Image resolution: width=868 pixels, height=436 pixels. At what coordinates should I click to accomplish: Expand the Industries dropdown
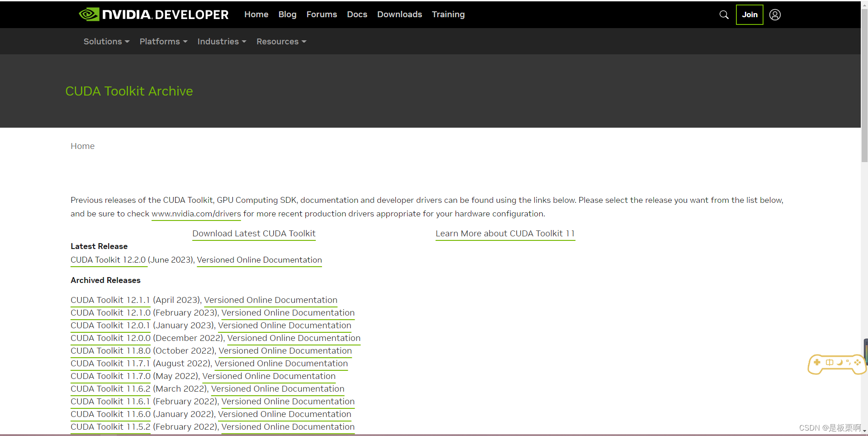(x=222, y=42)
